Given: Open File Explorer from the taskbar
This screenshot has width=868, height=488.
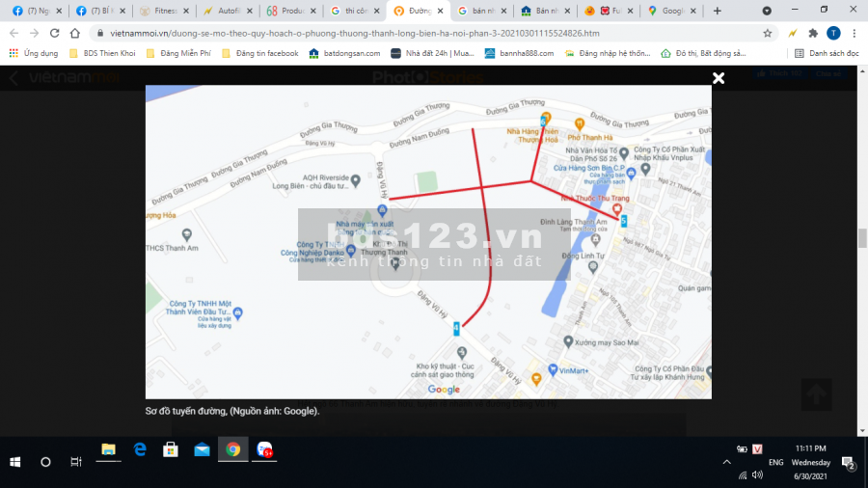Looking at the screenshot, I should (x=108, y=449).
